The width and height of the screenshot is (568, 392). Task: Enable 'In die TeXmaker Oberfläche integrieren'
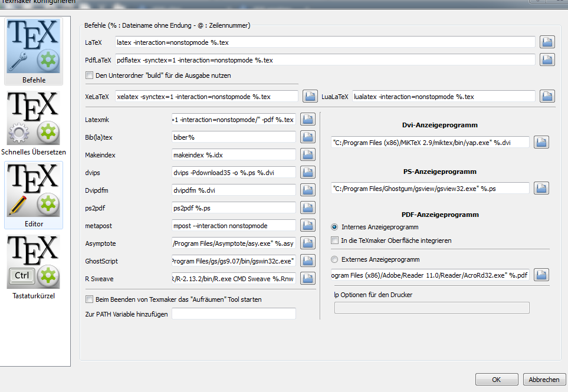click(334, 240)
